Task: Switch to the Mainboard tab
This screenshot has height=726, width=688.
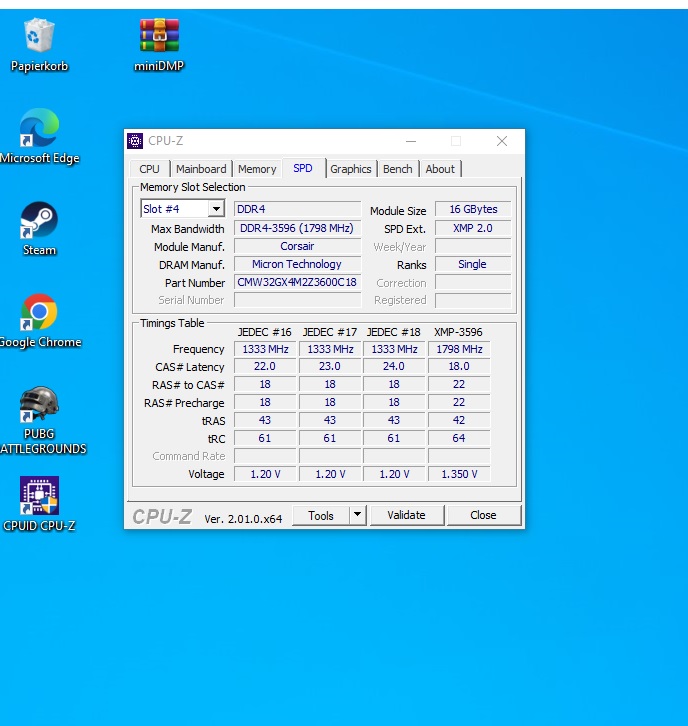Action: pos(201,169)
